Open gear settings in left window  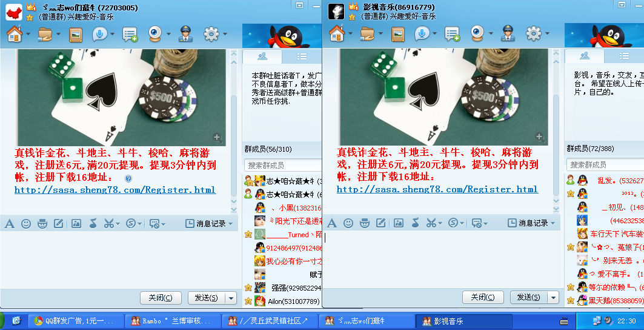coord(211,34)
